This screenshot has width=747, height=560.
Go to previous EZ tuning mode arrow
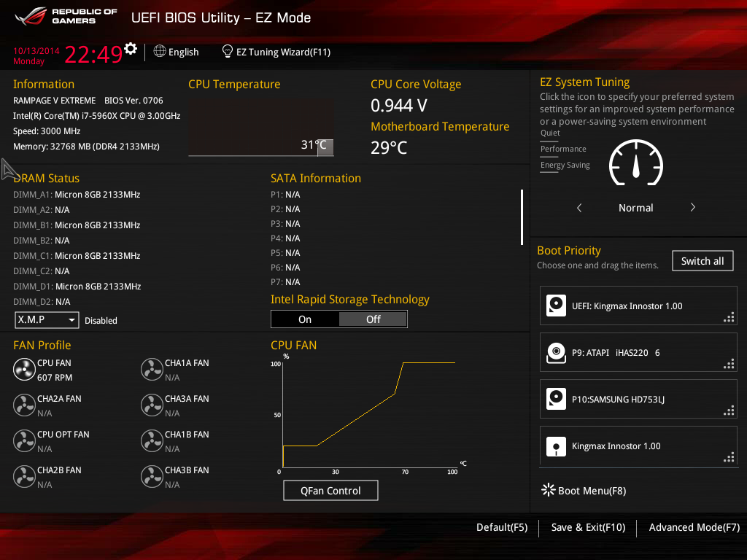pos(579,208)
